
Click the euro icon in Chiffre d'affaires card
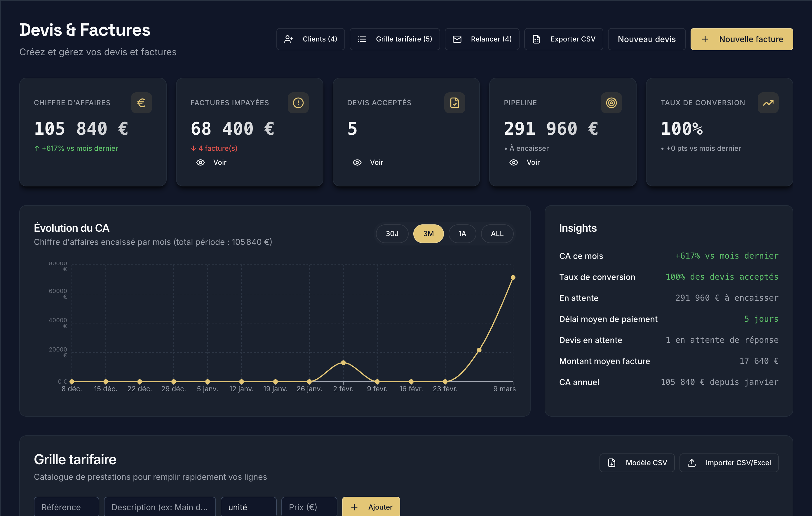(141, 103)
